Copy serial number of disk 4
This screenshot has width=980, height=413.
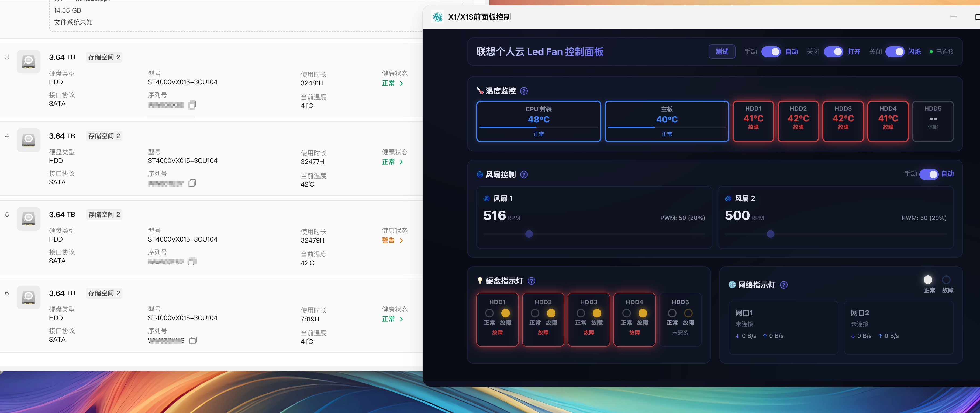(x=192, y=183)
